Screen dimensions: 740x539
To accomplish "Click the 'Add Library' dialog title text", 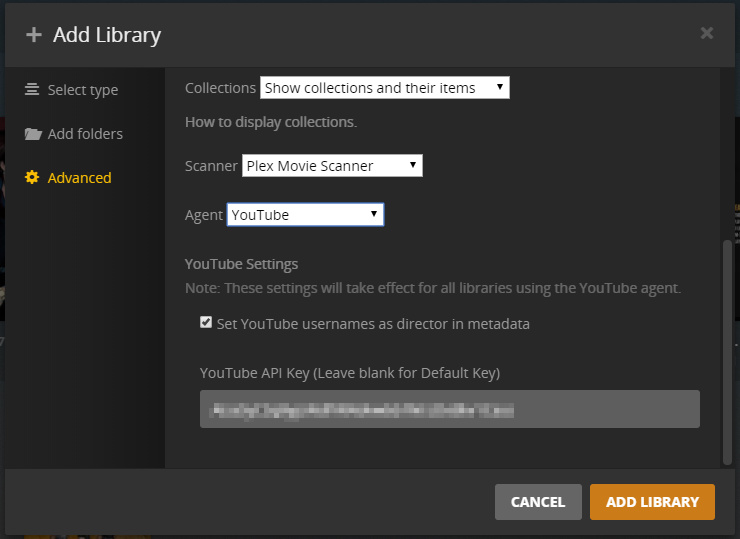I will coord(107,35).
